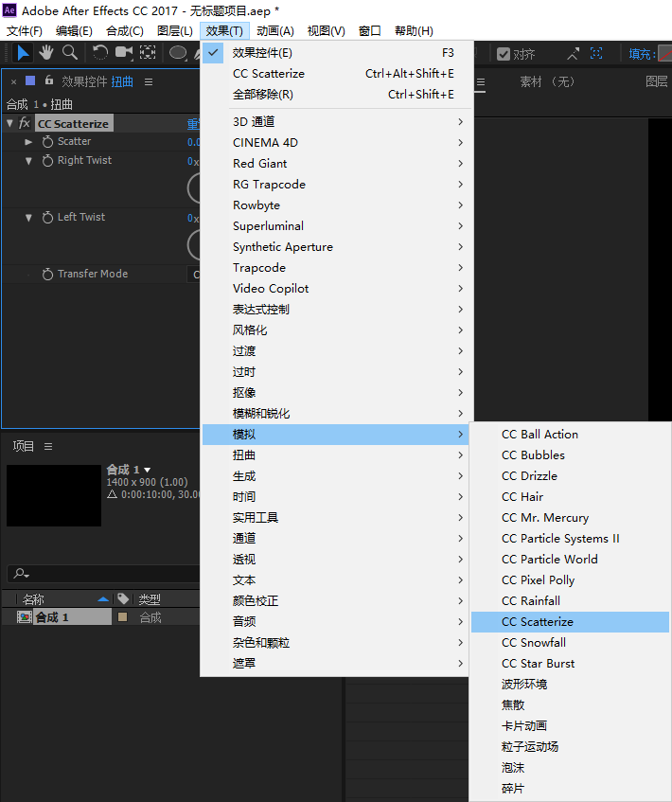The image size is (672, 802).
Task: Select the CC Scatterize effect name
Action: point(73,124)
